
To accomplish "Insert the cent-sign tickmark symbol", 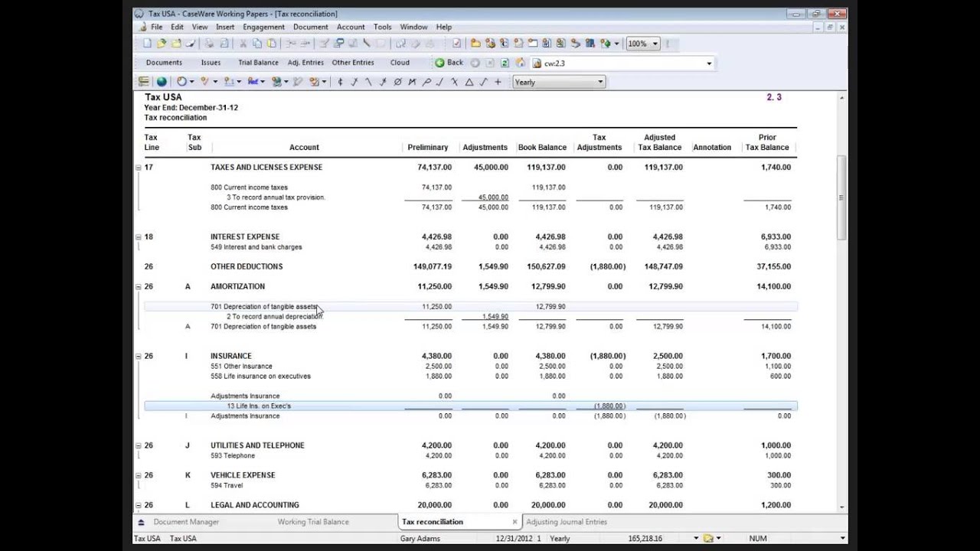I will 341,82.
